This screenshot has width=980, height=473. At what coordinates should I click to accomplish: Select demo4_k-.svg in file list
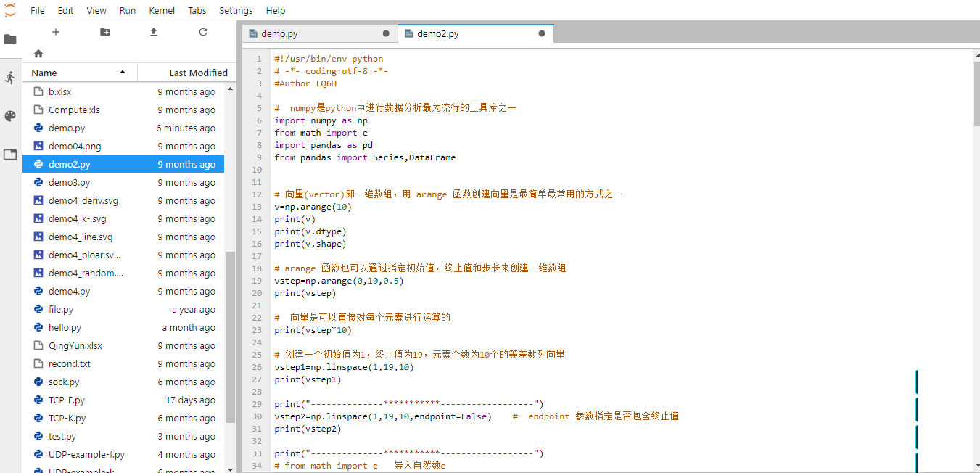point(123,218)
